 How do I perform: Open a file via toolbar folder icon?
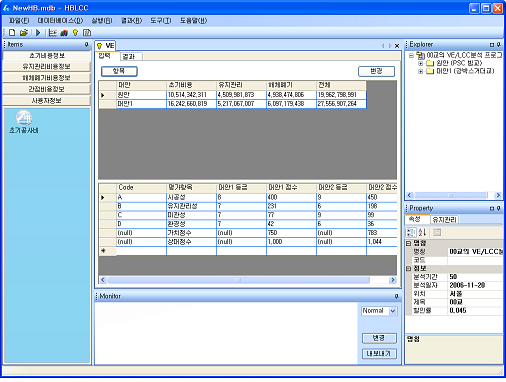[x=23, y=33]
